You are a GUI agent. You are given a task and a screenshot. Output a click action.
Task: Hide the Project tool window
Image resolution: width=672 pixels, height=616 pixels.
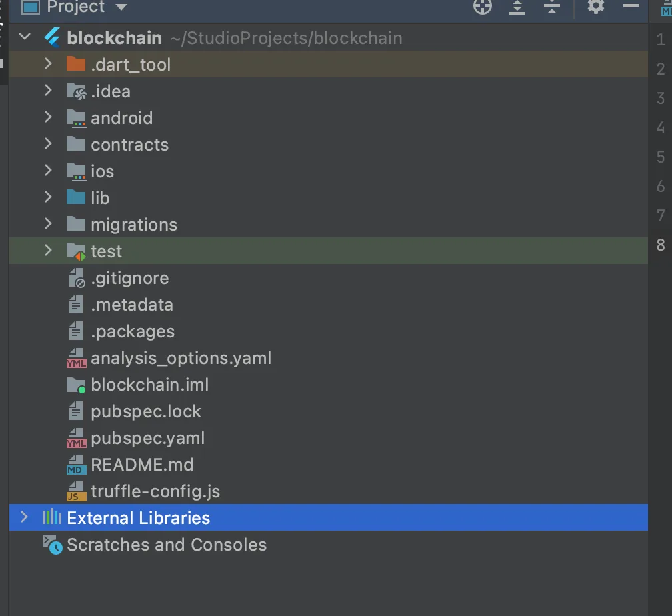(x=631, y=5)
